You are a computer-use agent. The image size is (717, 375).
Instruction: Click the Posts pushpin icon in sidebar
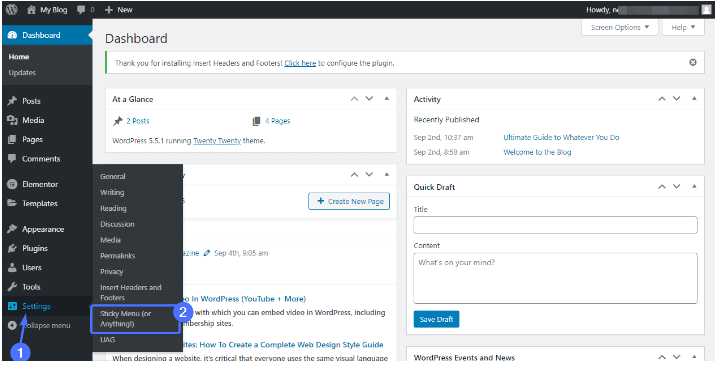(12, 101)
